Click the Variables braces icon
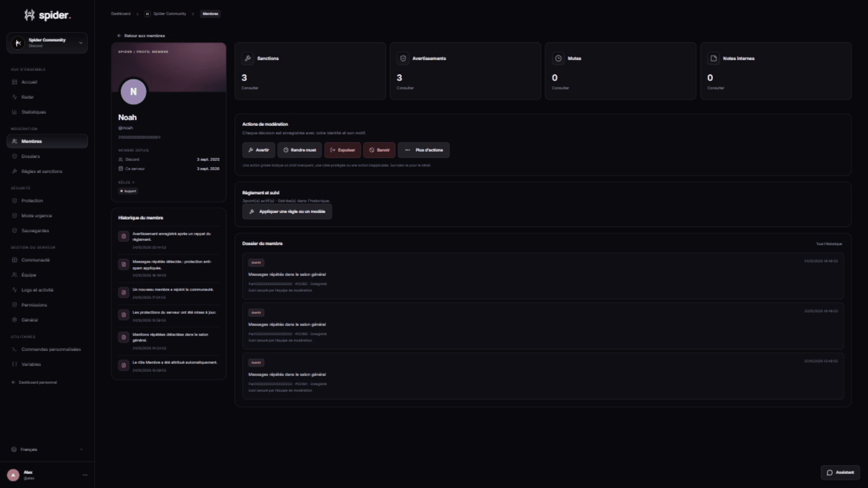This screenshot has width=868, height=488. pos(15,364)
